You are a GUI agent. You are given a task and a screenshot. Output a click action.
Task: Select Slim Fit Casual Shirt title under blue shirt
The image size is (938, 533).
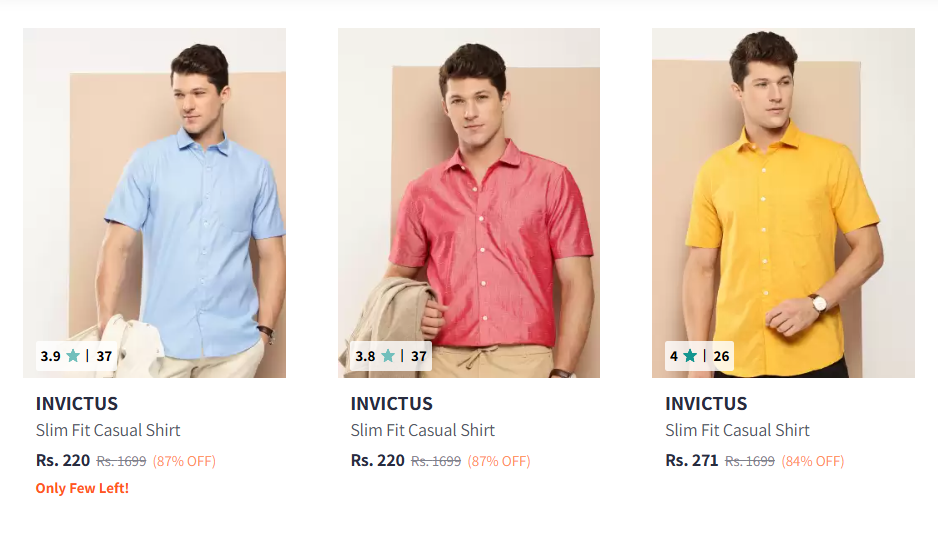[108, 430]
